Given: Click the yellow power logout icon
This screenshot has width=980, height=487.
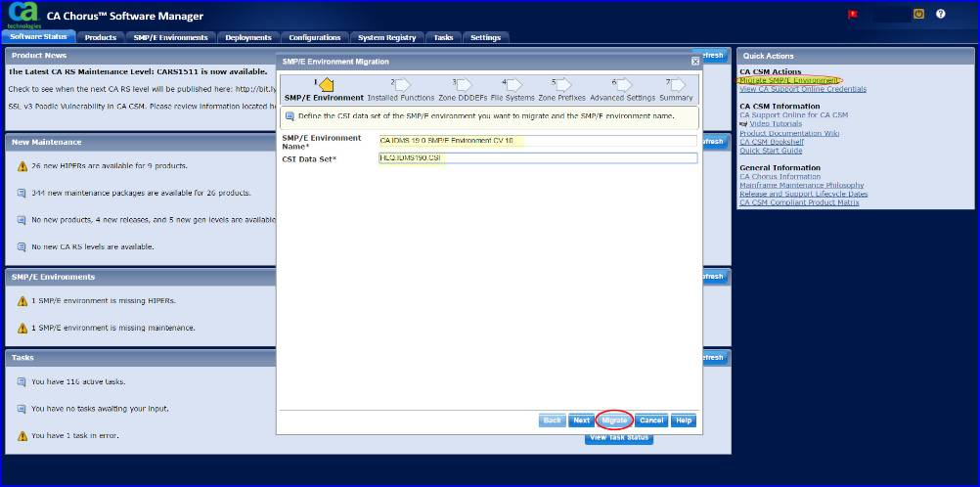Looking at the screenshot, I should 918,14.
